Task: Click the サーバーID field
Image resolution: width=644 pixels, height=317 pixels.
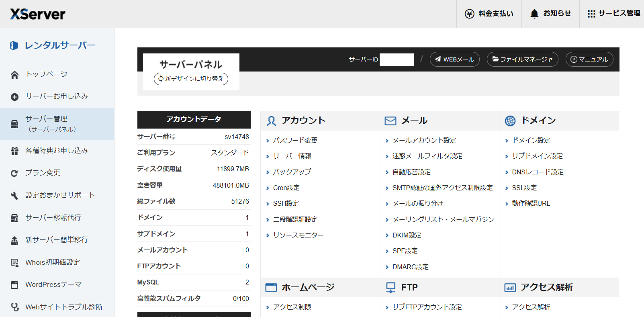Action: tap(397, 59)
